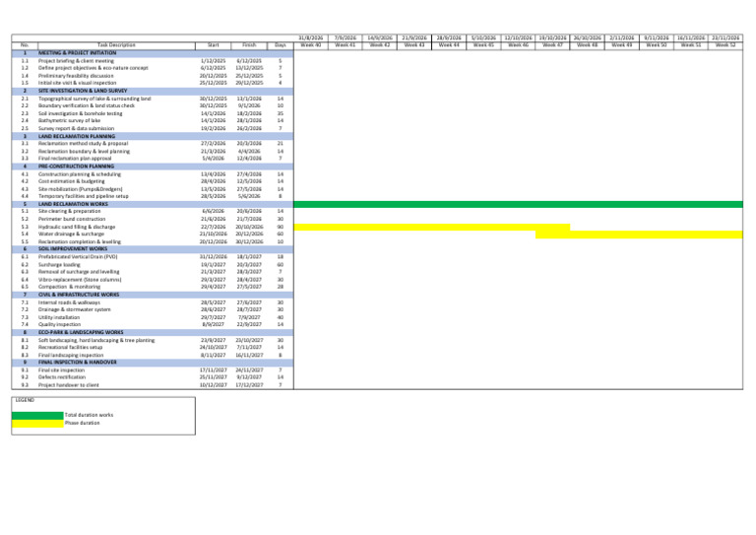Click 'Boundary verification & land status check'

coord(87,105)
